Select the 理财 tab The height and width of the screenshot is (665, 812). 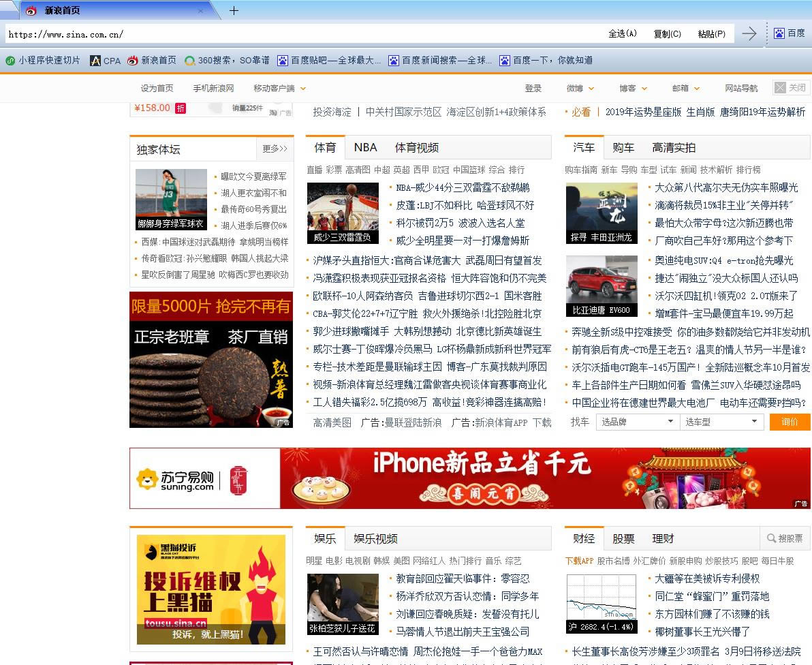663,539
